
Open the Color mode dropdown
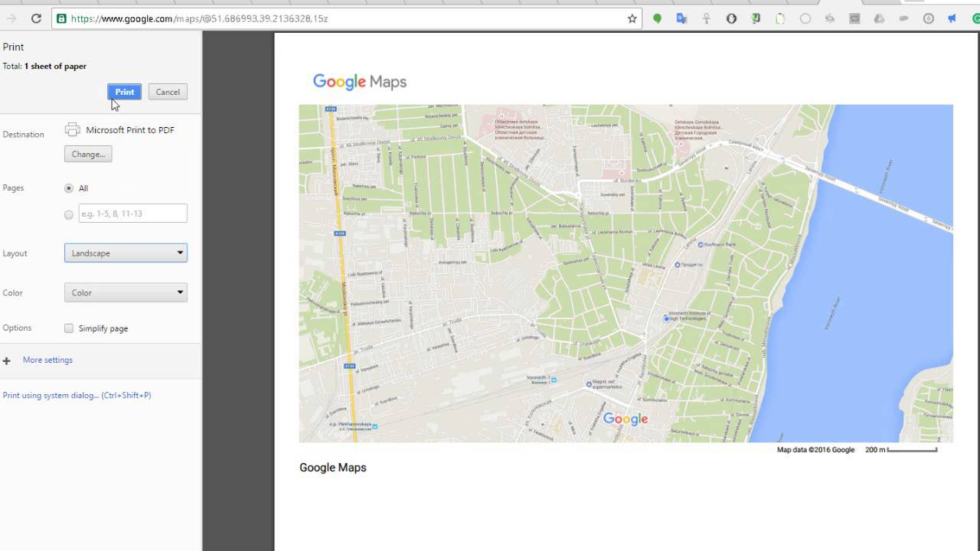[126, 292]
